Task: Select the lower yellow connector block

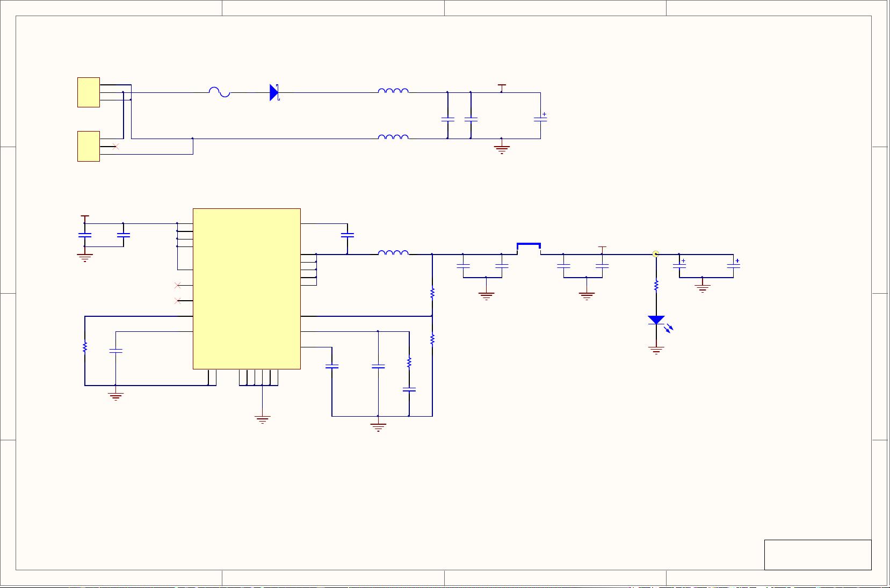Action: [88, 147]
